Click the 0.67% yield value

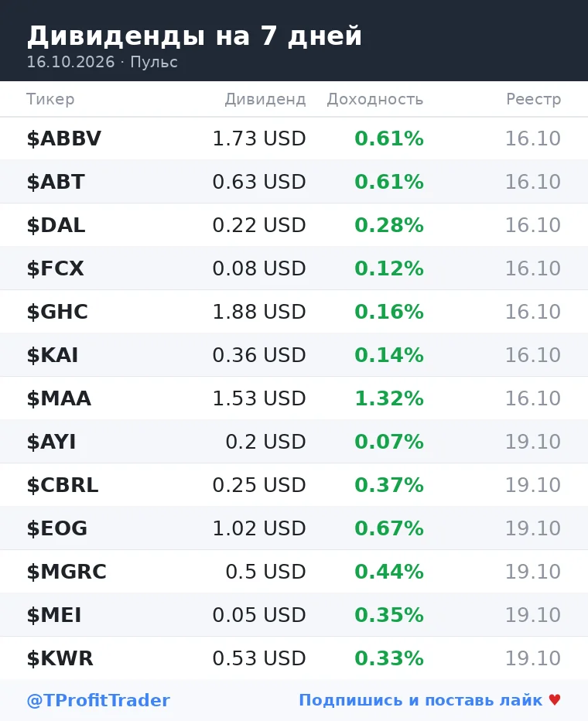389,528
